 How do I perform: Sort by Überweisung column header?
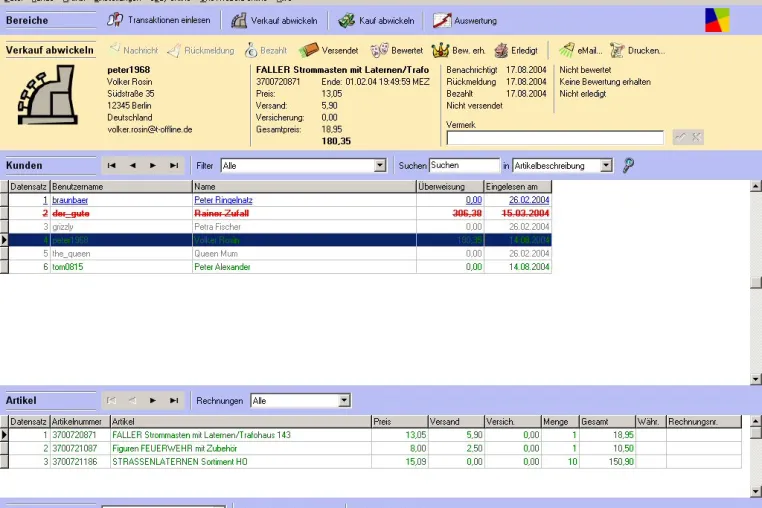tap(450, 187)
